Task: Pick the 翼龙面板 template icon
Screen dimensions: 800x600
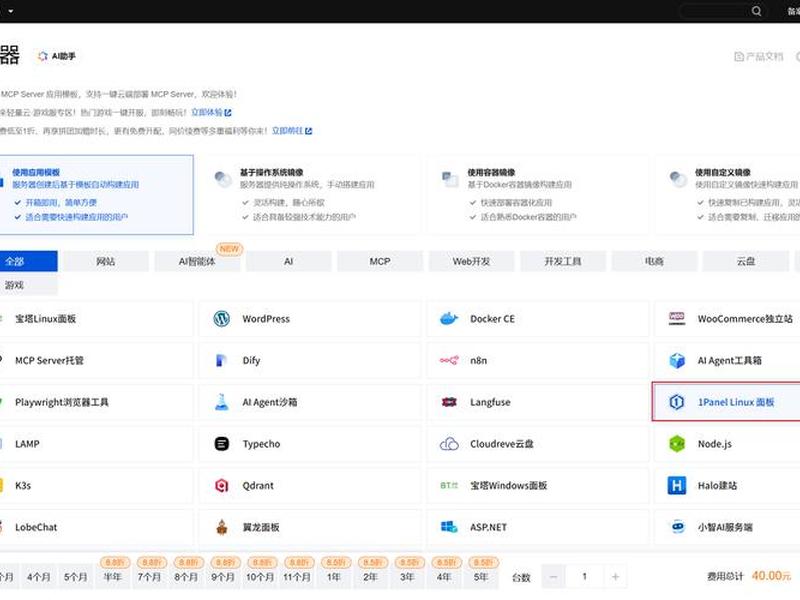Action: (x=221, y=527)
